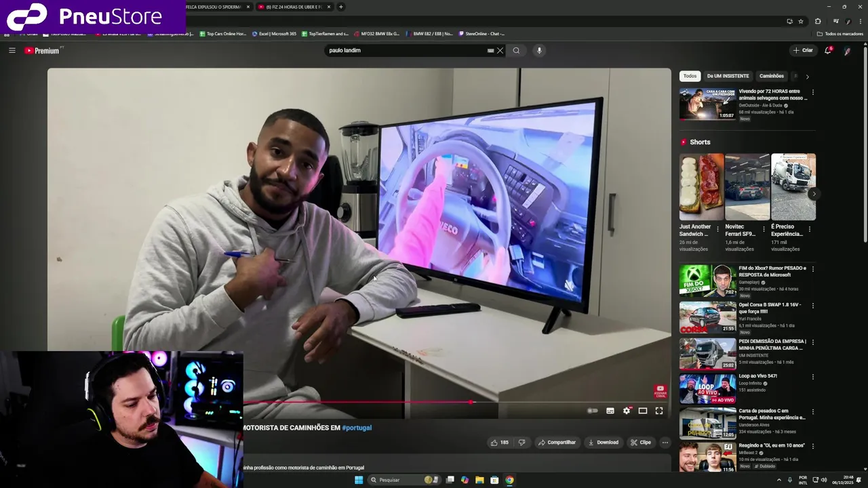Download the video
The height and width of the screenshot is (488, 868).
tap(603, 443)
